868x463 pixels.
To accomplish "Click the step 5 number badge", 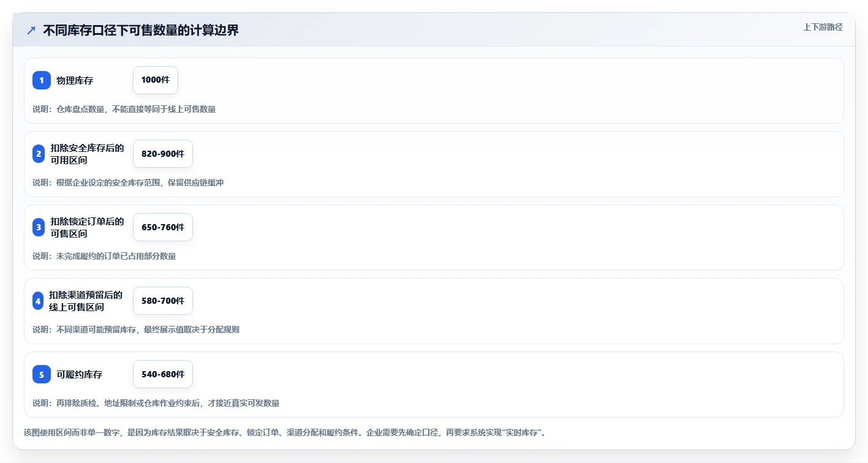I will tap(42, 374).
